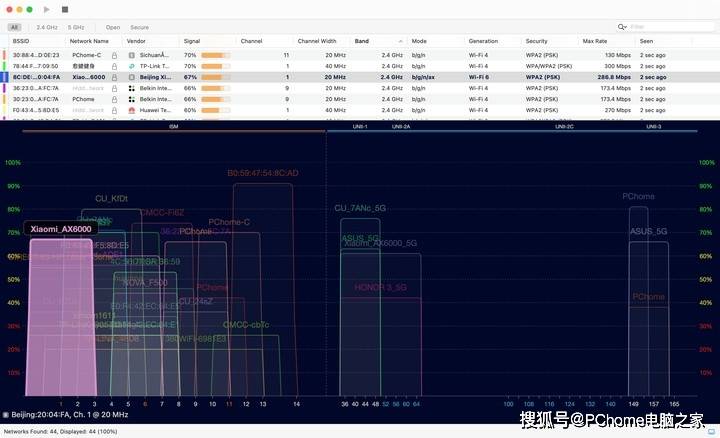Viewport: 720px width, 438px height.
Task: Click CU_KfDt network label in chart
Action: tap(111, 198)
